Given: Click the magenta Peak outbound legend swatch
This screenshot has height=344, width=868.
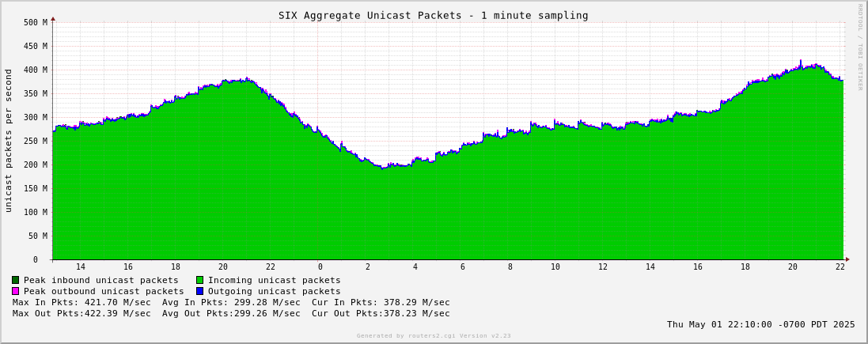Looking at the screenshot, I should [x=16, y=291].
